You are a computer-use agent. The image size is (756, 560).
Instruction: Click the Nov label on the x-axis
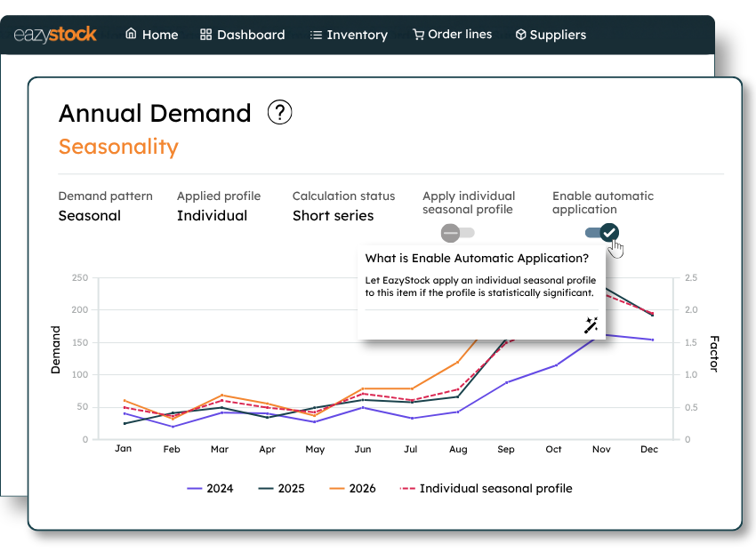pos(601,449)
